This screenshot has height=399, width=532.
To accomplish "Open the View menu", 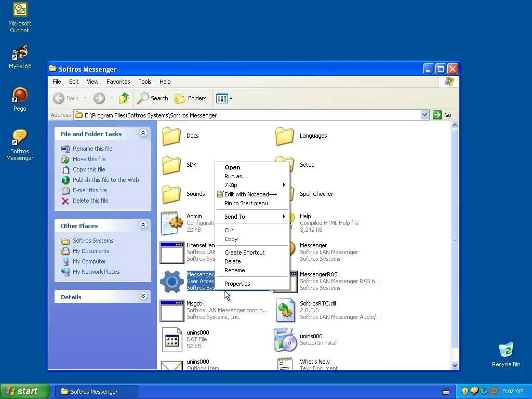I will pyautogui.click(x=92, y=82).
